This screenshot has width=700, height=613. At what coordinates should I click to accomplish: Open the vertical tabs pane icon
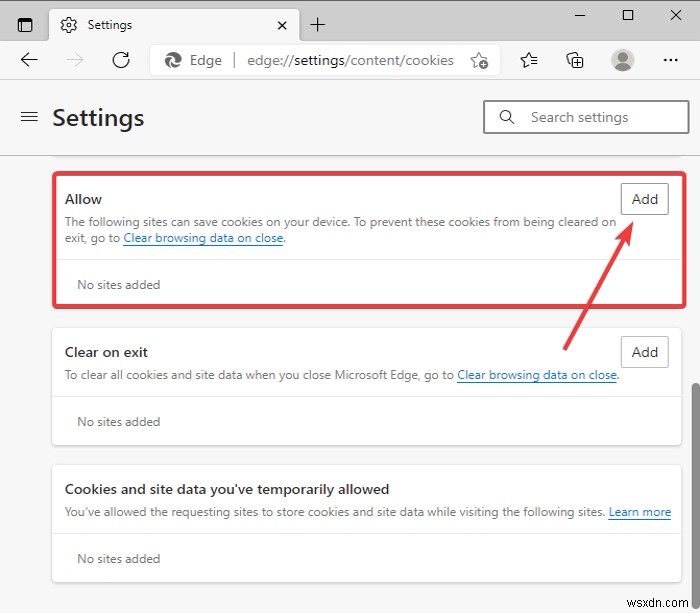(x=25, y=25)
